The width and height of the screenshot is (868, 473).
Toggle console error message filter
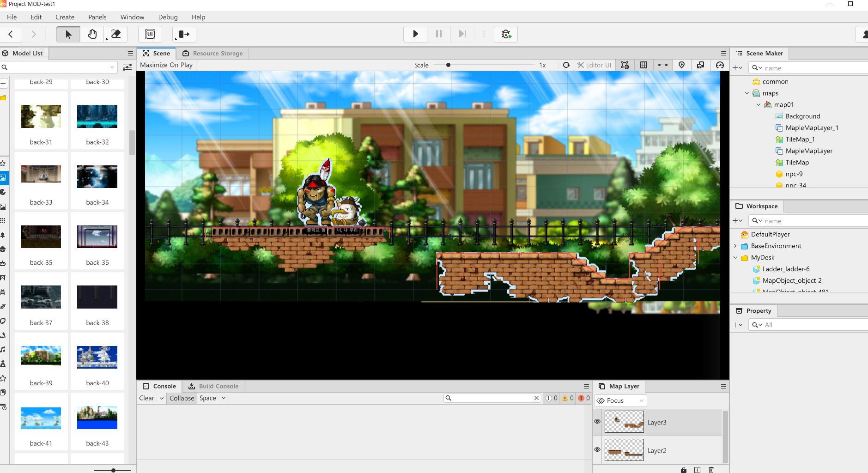[x=584, y=398]
